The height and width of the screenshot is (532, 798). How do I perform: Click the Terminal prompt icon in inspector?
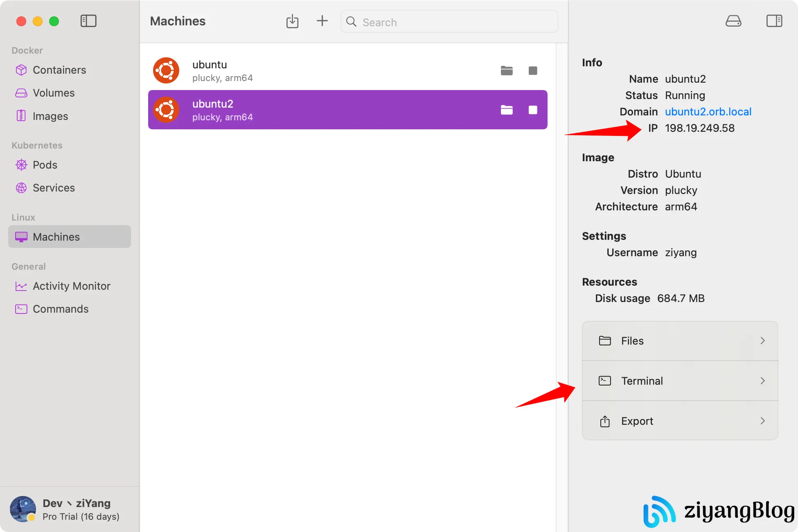coord(605,381)
